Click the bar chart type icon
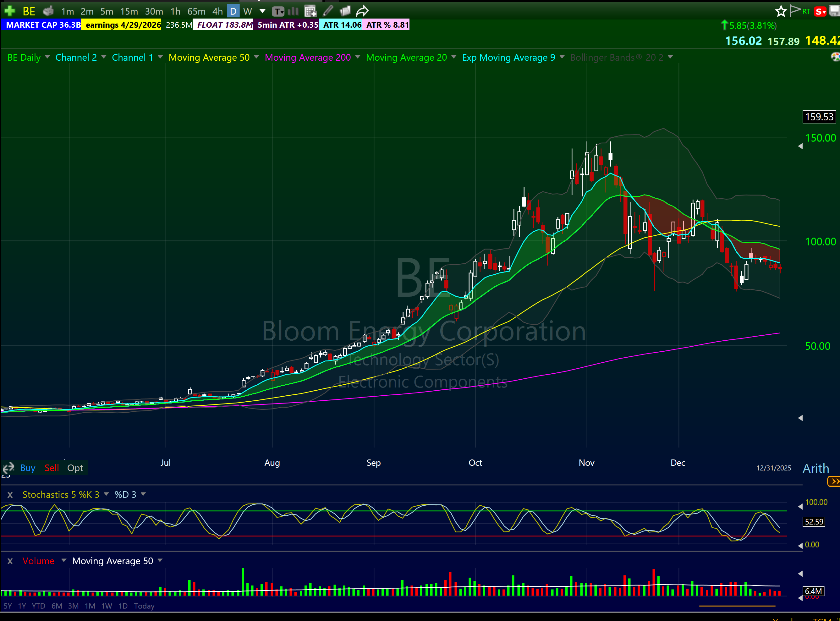The width and height of the screenshot is (840, 621). point(293,11)
